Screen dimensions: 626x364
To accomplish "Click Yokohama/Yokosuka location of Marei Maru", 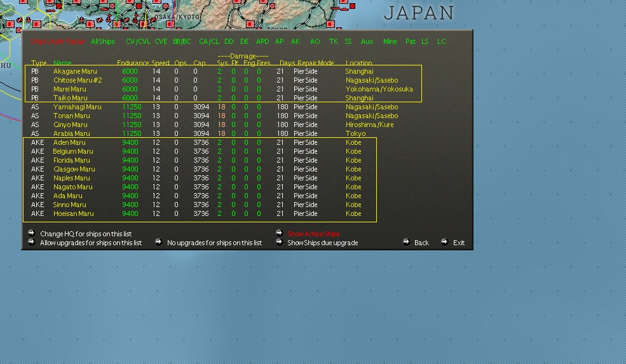I will (x=379, y=89).
